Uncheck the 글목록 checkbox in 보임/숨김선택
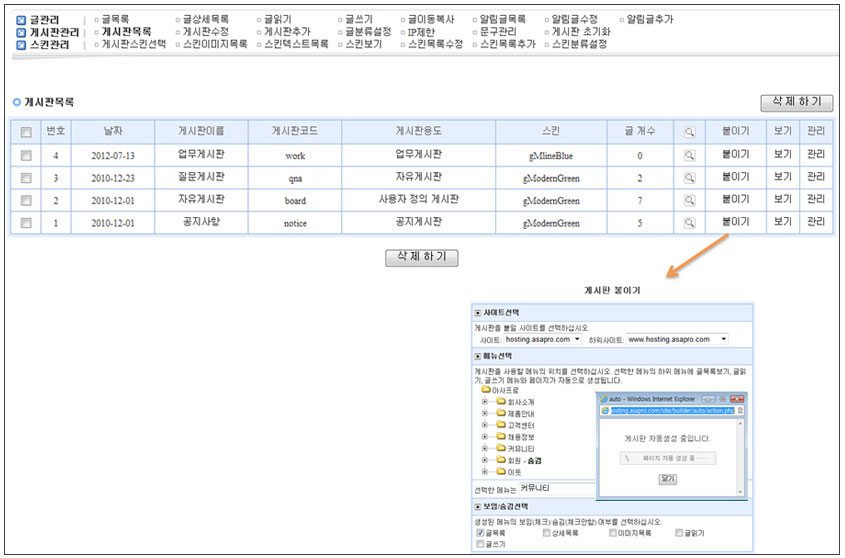 [x=479, y=534]
